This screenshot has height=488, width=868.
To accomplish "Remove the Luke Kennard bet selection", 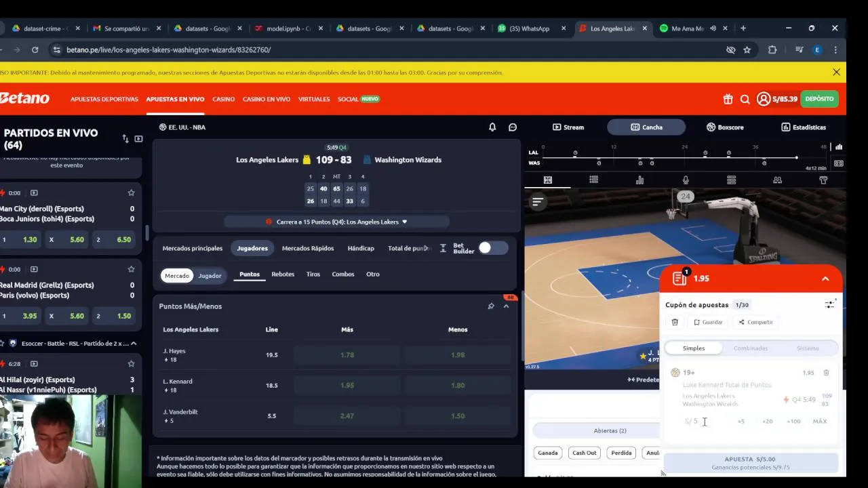I will click(x=826, y=373).
